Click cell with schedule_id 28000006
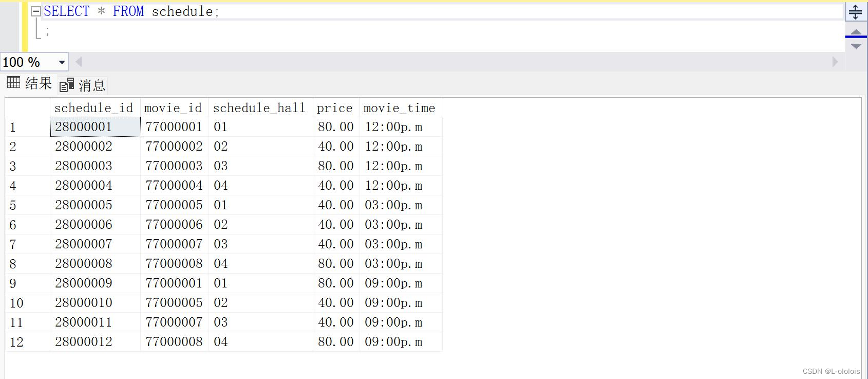The image size is (868, 379). (95, 225)
